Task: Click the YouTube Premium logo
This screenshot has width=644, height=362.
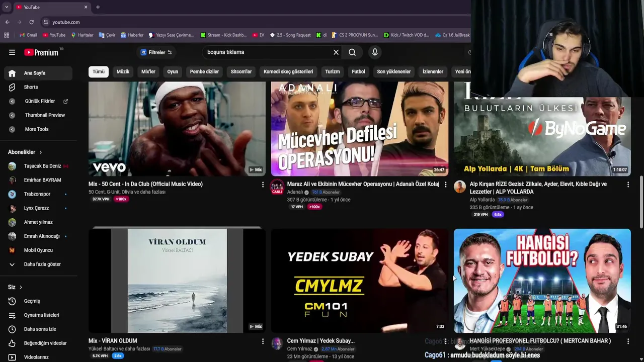Action: pyautogui.click(x=41, y=52)
